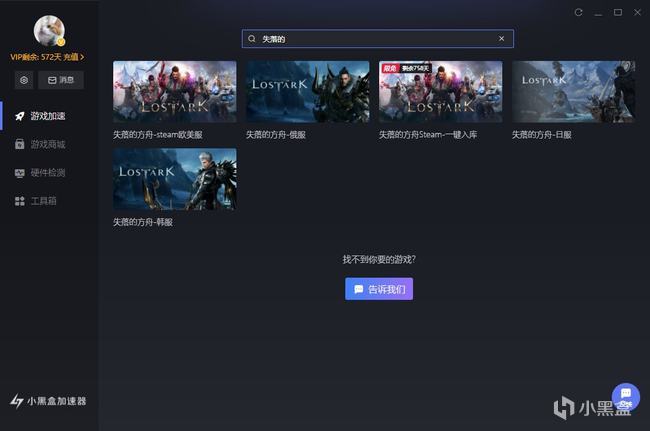Select Lost Ark 韩服 thumbnail
Viewport: 650px width, 431px height.
coord(175,179)
